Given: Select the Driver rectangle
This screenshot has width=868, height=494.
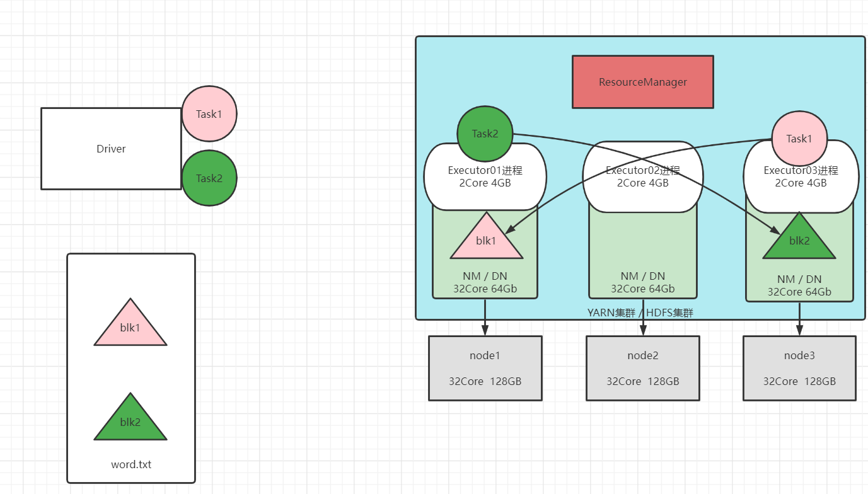Looking at the screenshot, I should point(111,149).
